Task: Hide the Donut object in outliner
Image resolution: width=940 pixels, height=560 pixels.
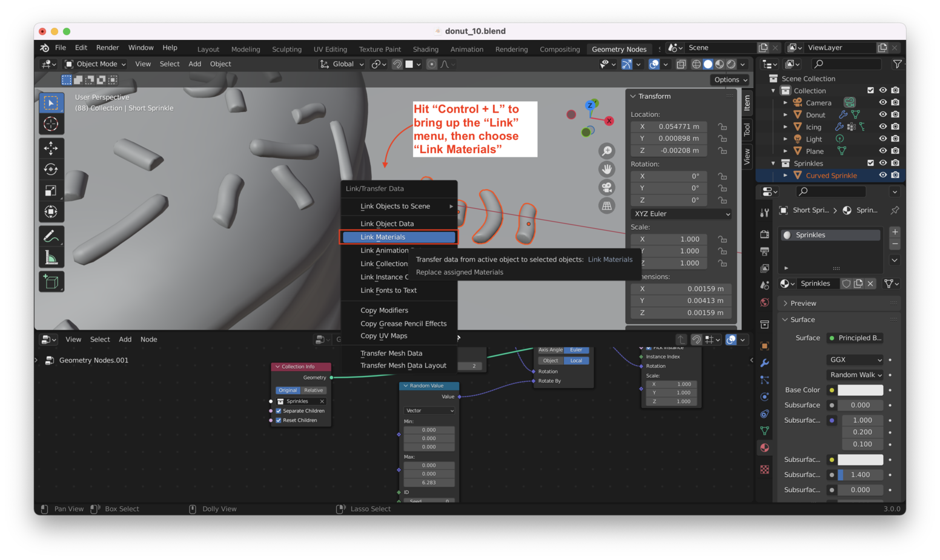Action: coord(882,114)
